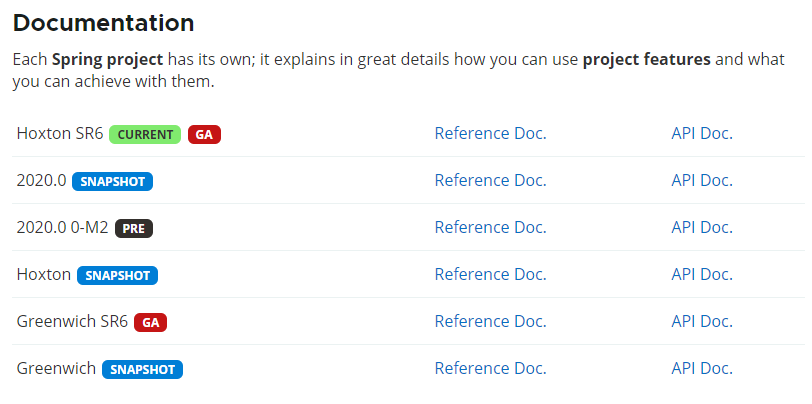Click the green CURRENT badge

pyautogui.click(x=145, y=134)
